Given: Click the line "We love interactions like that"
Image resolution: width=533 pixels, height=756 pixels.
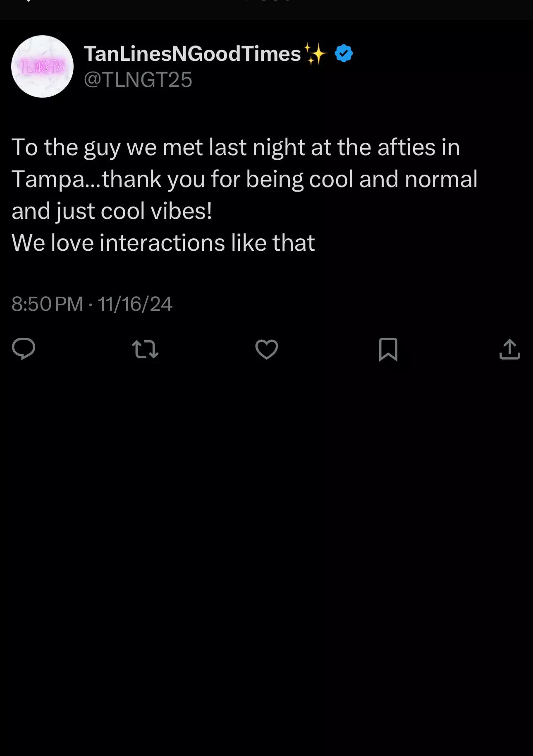Looking at the screenshot, I should coord(163,242).
